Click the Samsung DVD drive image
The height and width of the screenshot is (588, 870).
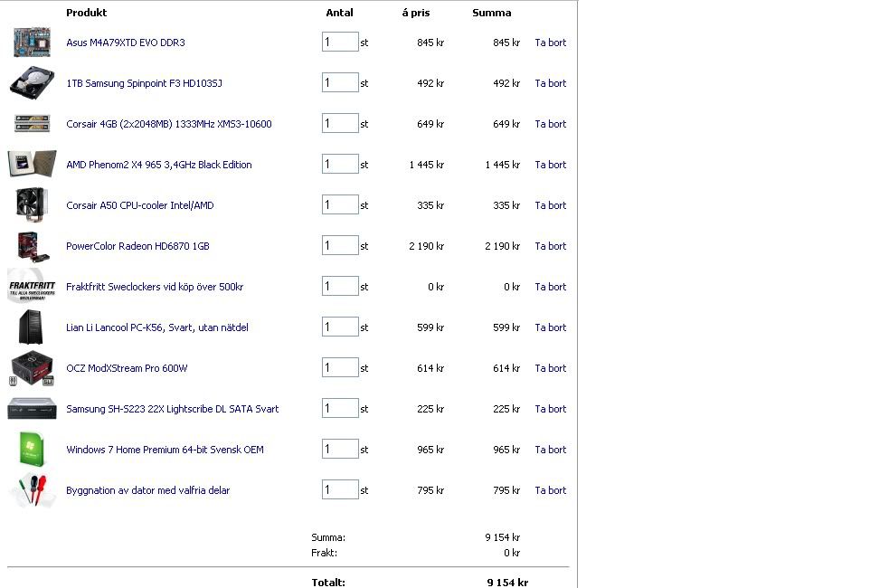click(x=31, y=409)
